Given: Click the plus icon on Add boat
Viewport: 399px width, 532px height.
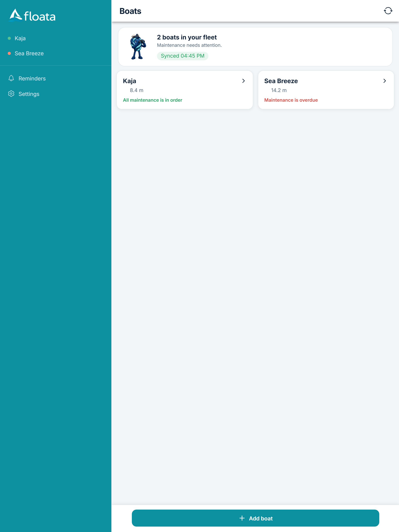Looking at the screenshot, I should click(242, 518).
